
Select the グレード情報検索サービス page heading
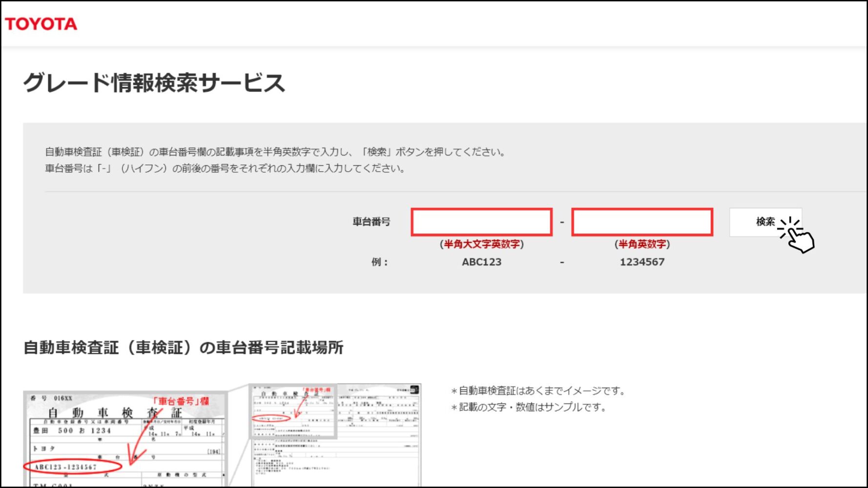pyautogui.click(x=154, y=82)
